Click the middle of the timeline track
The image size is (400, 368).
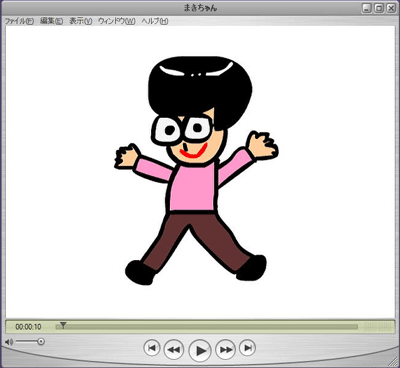click(207, 327)
